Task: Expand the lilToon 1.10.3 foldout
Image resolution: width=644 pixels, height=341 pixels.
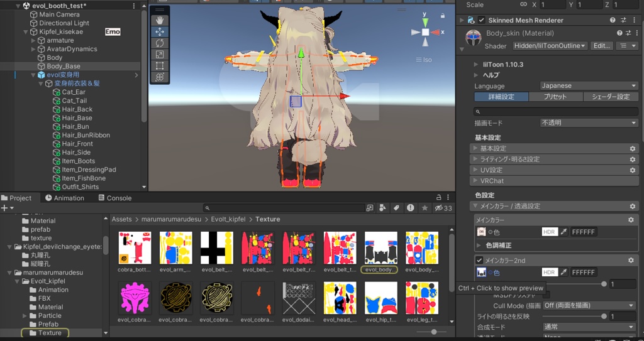Action: click(476, 65)
